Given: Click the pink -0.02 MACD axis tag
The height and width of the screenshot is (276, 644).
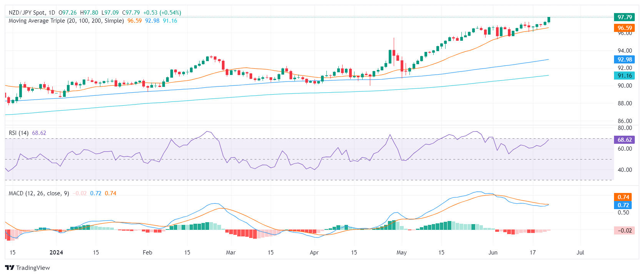Looking at the screenshot, I should tap(624, 230).
